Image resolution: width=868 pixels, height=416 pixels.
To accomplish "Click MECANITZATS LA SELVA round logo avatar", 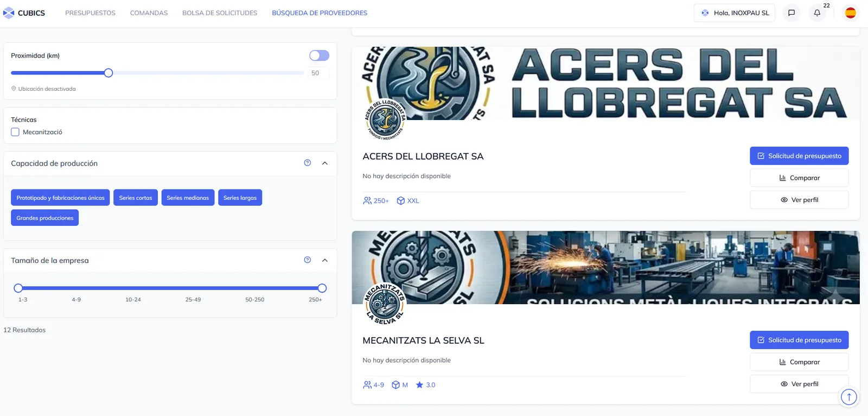I will (385, 303).
